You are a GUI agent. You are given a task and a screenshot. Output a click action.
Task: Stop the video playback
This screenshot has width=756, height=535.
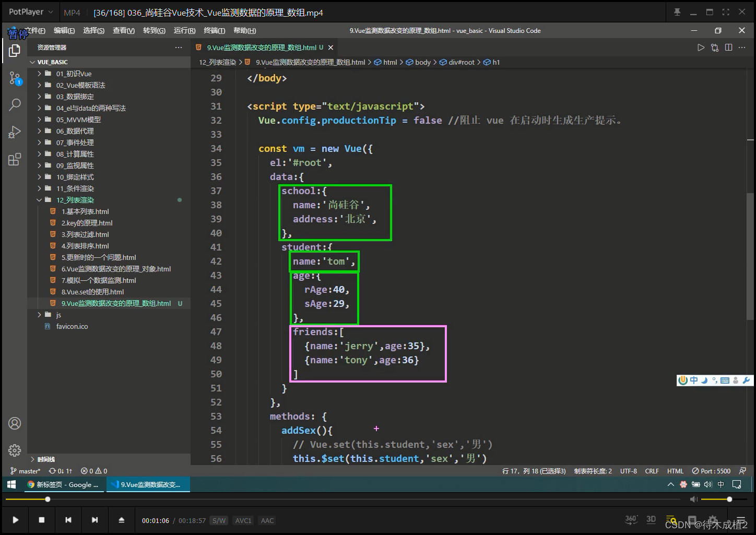(42, 520)
